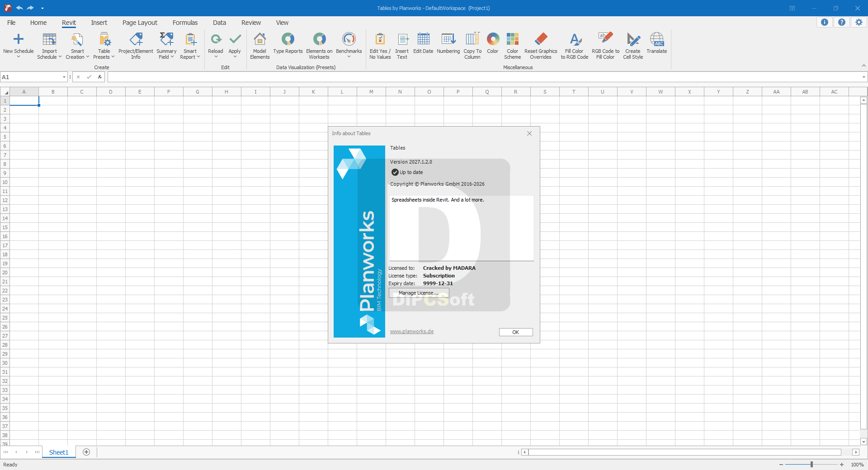This screenshot has width=868, height=470.
Task: Open the quick access toolbar dropdown
Action: tap(42, 8)
